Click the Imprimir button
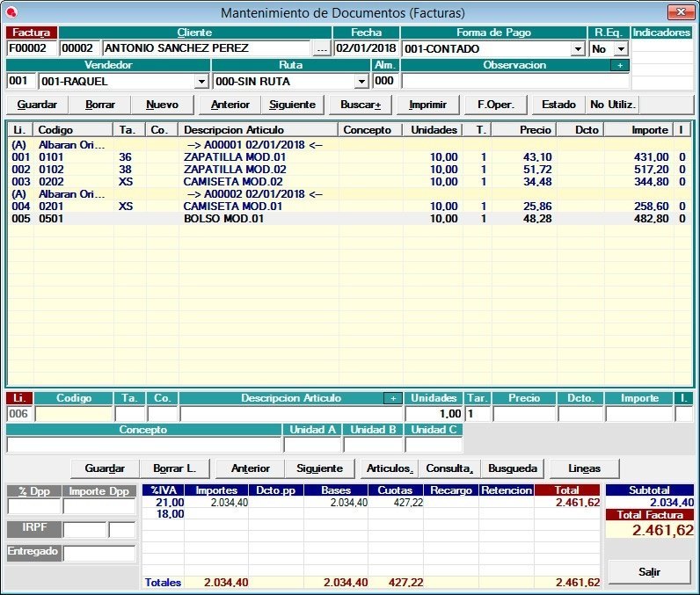700x595 pixels. [428, 105]
